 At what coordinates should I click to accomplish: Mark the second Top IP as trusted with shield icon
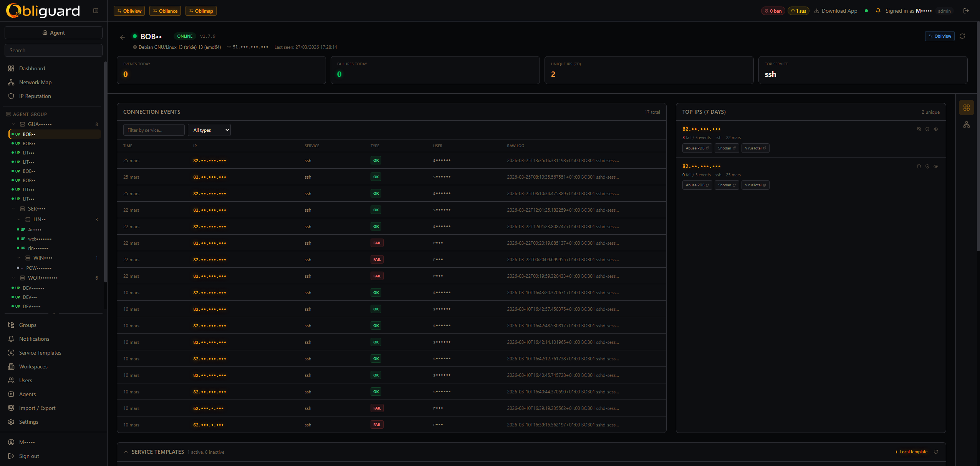(927, 166)
